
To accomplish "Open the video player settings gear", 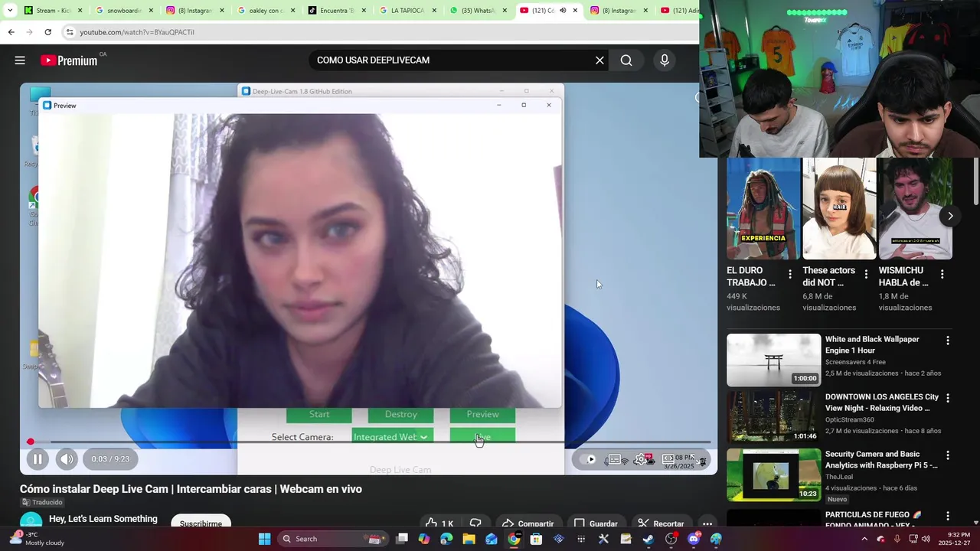I will tap(642, 459).
